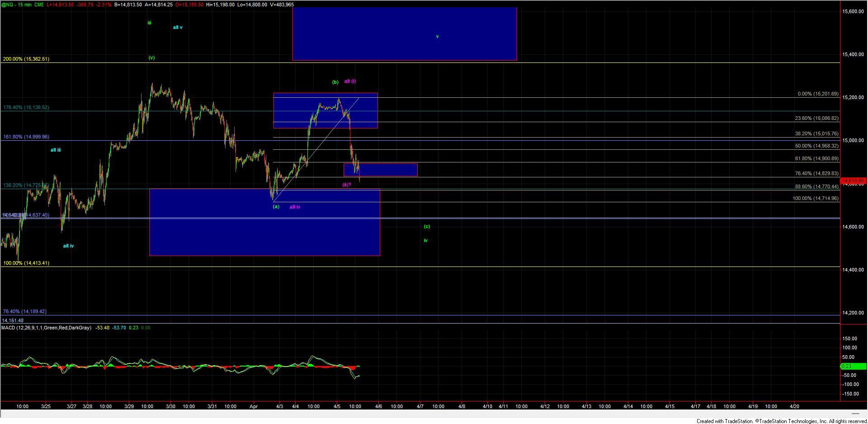Image resolution: width=868 pixels, height=424 pixels.
Task: Click the @NQ - 15 min CME symbol header
Action: (x=23, y=5)
